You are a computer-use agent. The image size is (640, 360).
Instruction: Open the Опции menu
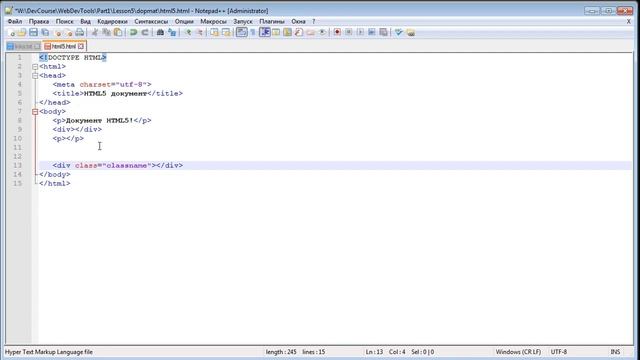point(184,21)
